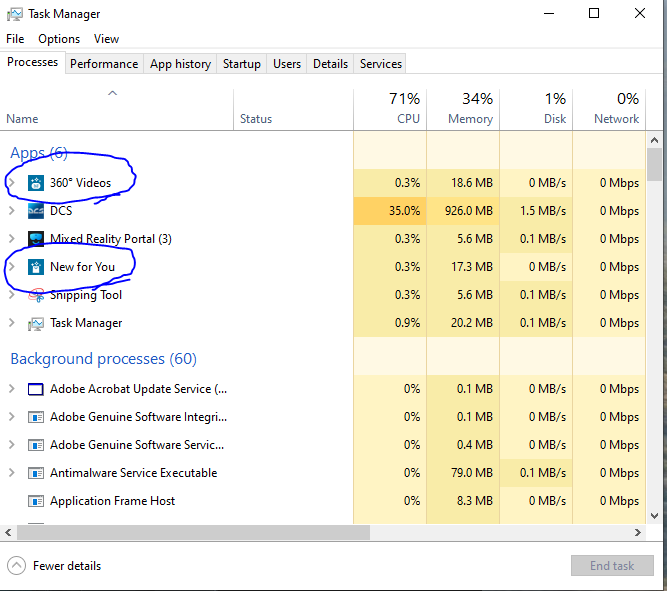The height and width of the screenshot is (591, 667).
Task: Click the 360° Videos app icon
Action: [x=36, y=183]
